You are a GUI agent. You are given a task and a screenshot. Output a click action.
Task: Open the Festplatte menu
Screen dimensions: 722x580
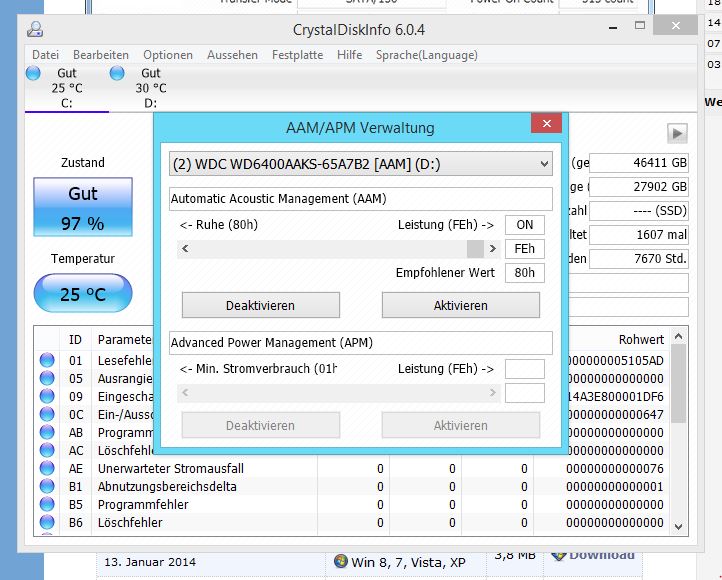[x=297, y=55]
